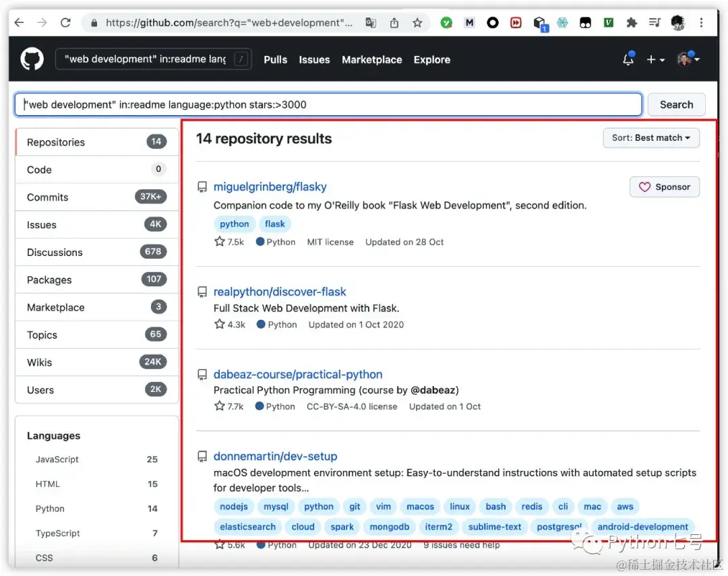Select the Topics result filter
728x576 pixels.
click(x=97, y=335)
